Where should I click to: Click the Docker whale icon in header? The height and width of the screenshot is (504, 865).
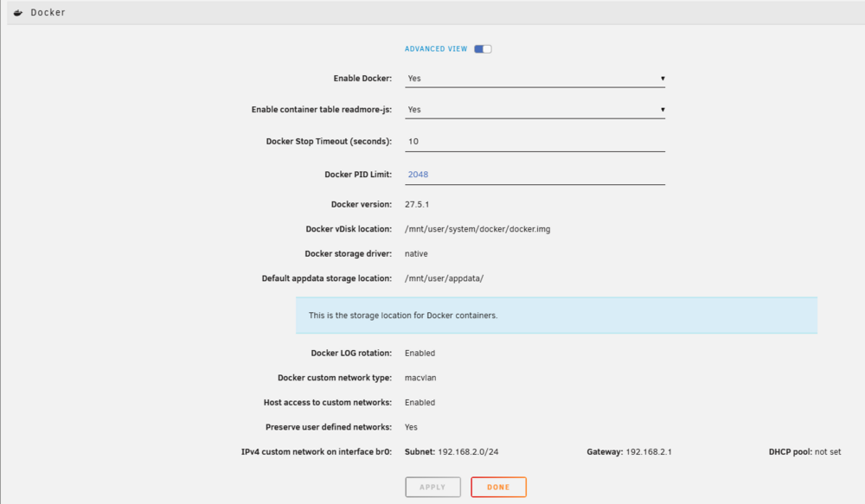coord(18,13)
